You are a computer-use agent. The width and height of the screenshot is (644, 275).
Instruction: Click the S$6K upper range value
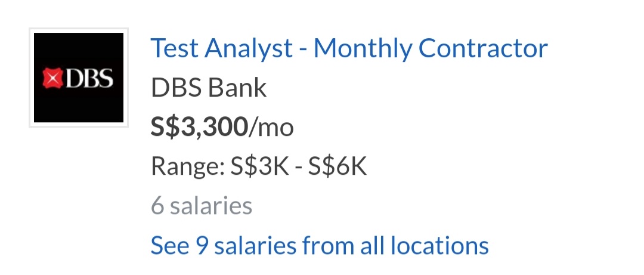pos(337,166)
